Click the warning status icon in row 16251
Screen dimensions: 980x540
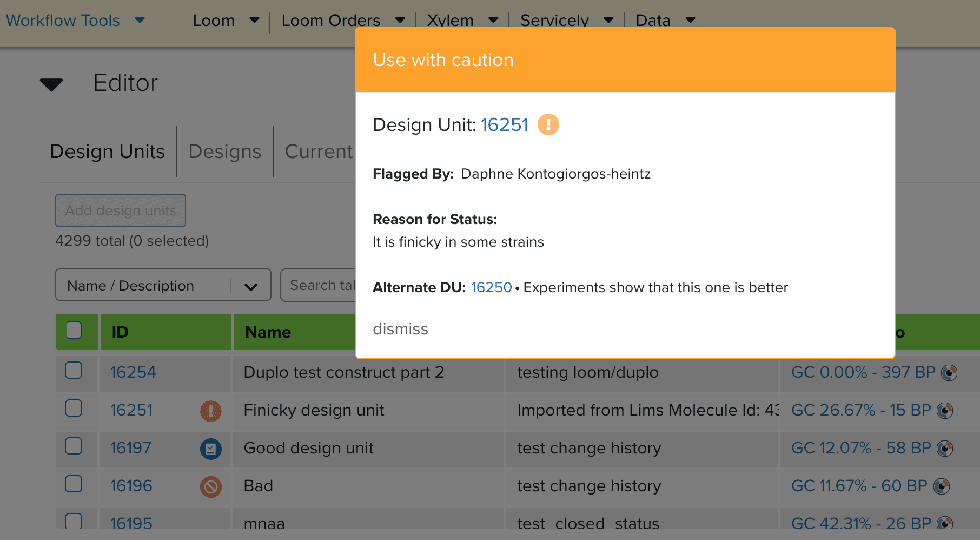click(x=210, y=411)
